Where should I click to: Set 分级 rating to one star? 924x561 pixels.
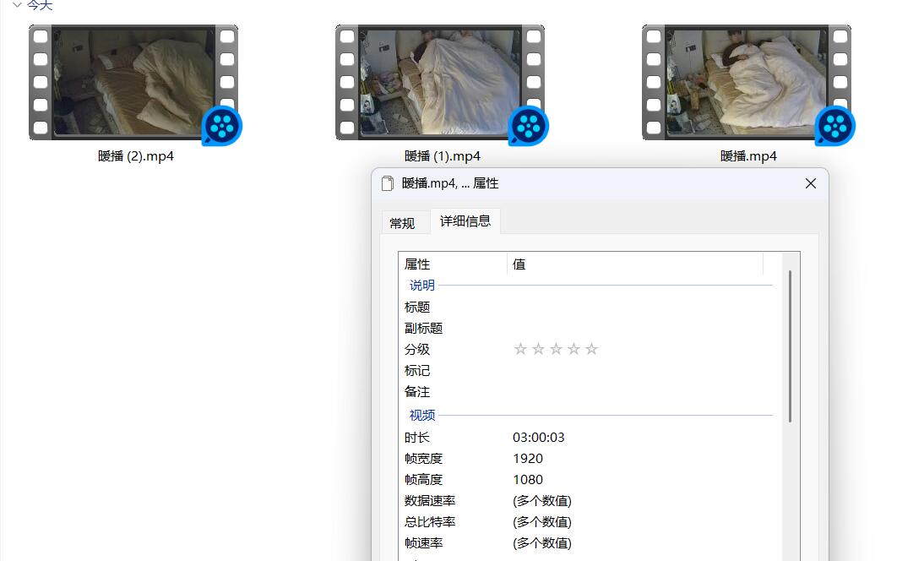[x=520, y=349]
